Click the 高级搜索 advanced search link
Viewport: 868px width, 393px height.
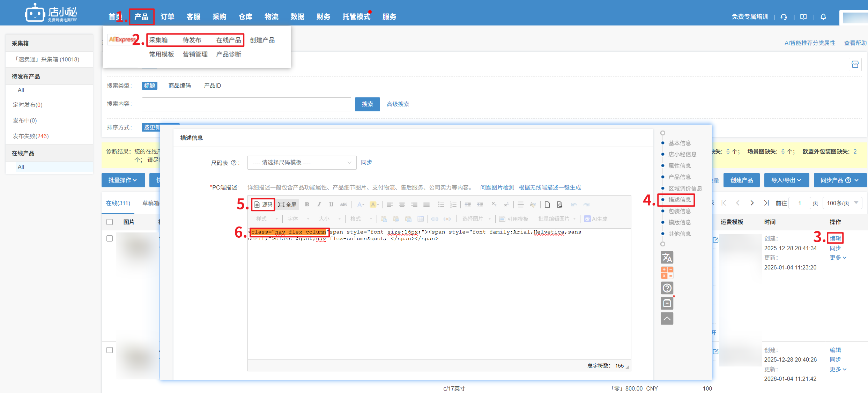398,104
